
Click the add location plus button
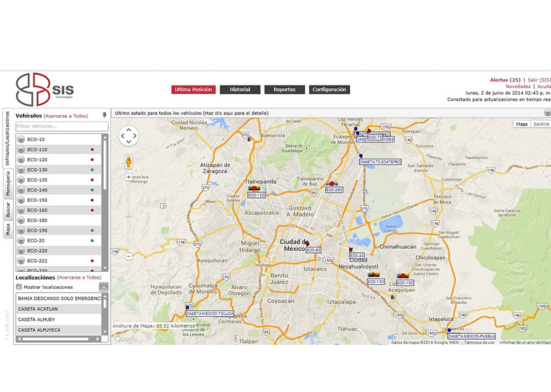pos(104,287)
